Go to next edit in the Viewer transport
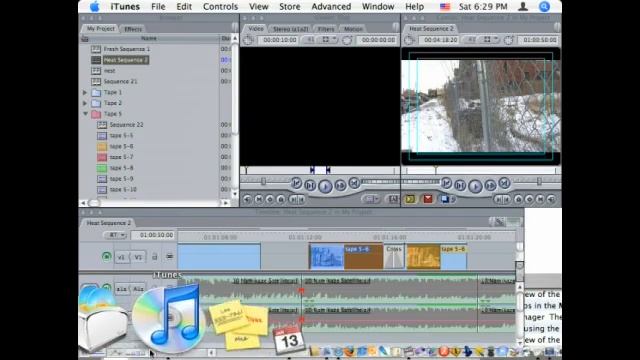The image size is (640, 360). pos(354,184)
